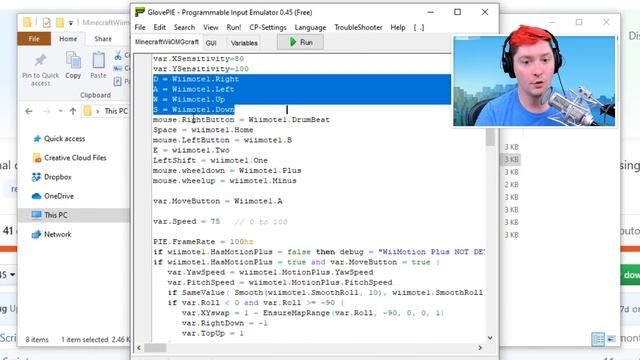Open the TroubleShooter menu

pyautogui.click(x=358, y=27)
